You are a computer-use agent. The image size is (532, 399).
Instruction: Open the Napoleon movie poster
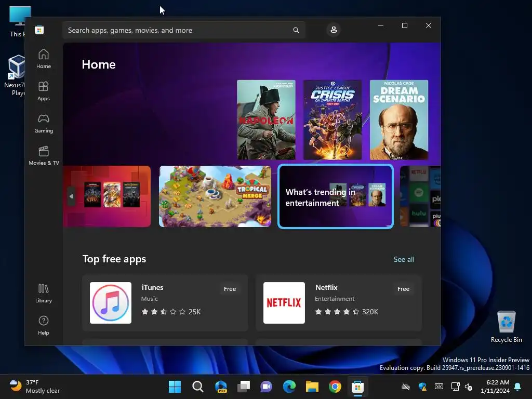266,120
